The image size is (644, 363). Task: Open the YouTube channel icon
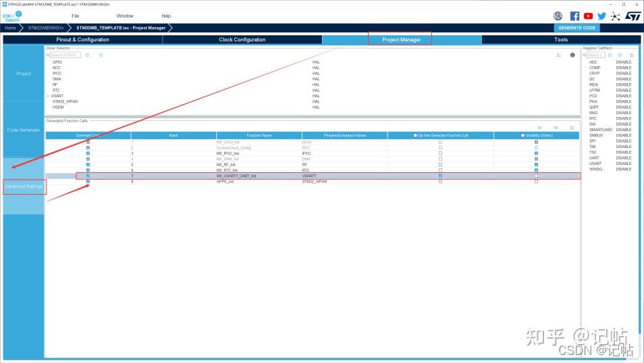(588, 16)
